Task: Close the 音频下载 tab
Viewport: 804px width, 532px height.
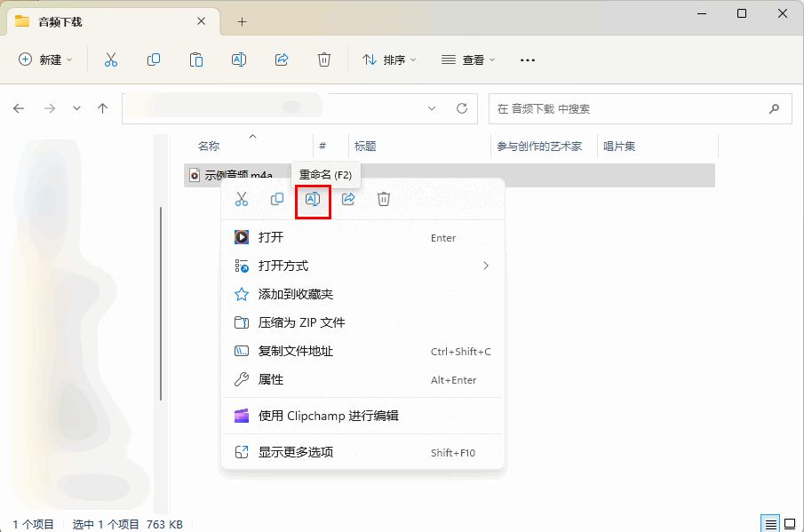Action: pyautogui.click(x=202, y=21)
